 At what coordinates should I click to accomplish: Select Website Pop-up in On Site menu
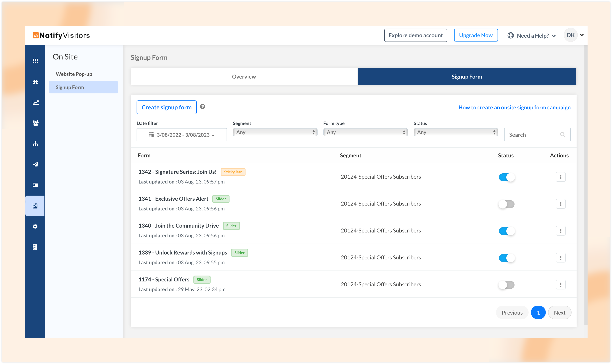coord(74,74)
